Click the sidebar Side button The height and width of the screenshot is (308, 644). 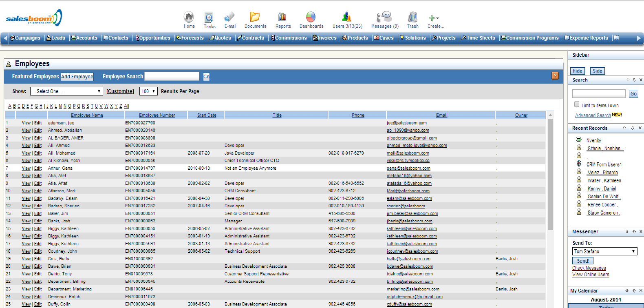click(598, 71)
